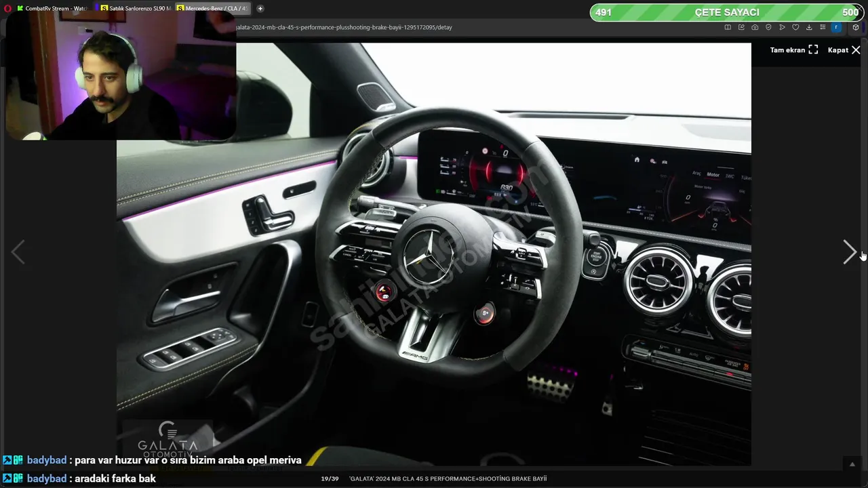Open the downloads icon
868x488 pixels.
point(809,27)
